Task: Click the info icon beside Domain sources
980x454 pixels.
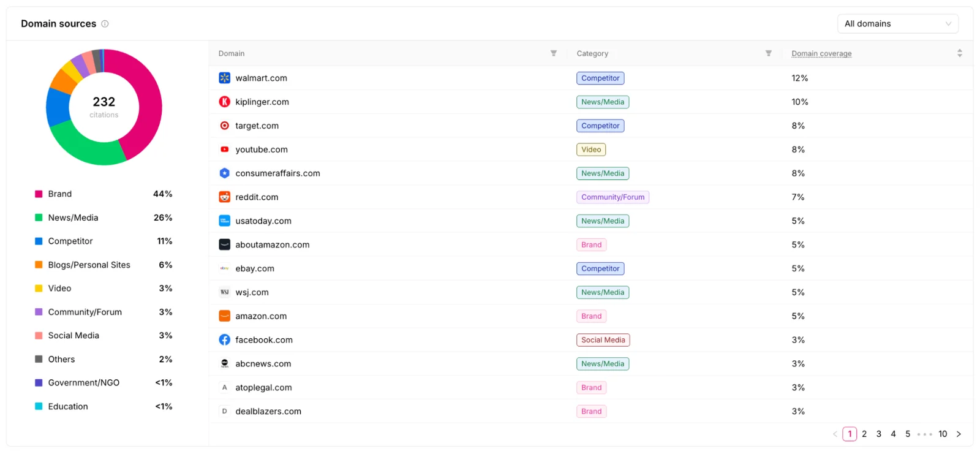Action: [105, 24]
